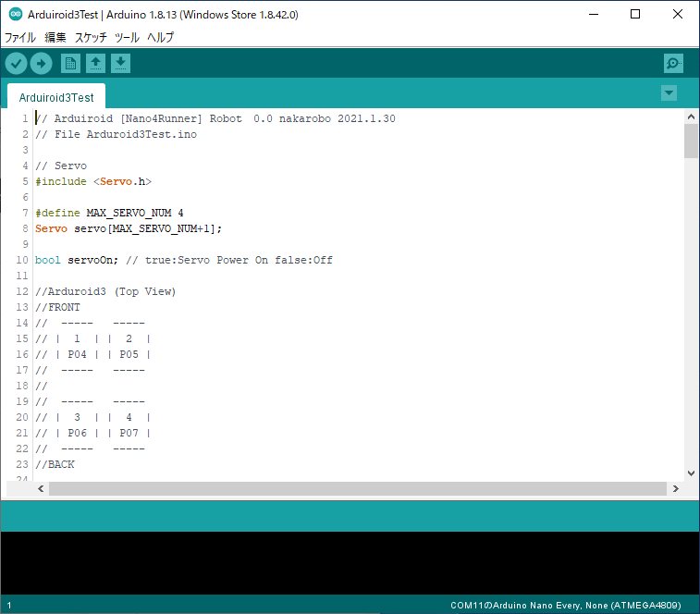Image resolution: width=700 pixels, height=614 pixels.
Task: Create a new sketch with New icon
Action: 70,64
